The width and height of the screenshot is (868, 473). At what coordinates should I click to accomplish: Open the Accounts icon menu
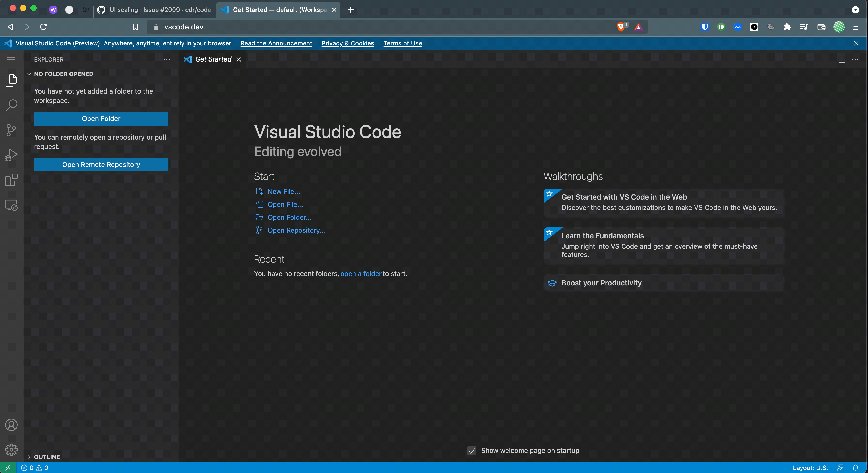[11, 425]
